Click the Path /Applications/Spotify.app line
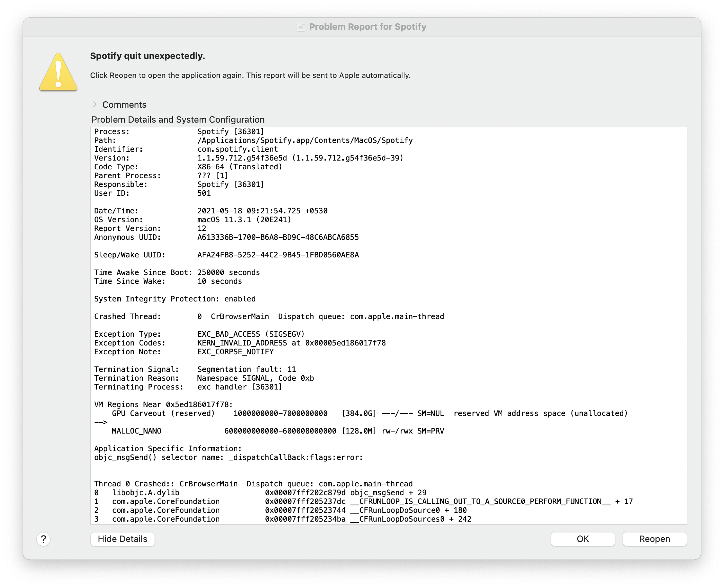Screen dimensions: 724x588 254,140
